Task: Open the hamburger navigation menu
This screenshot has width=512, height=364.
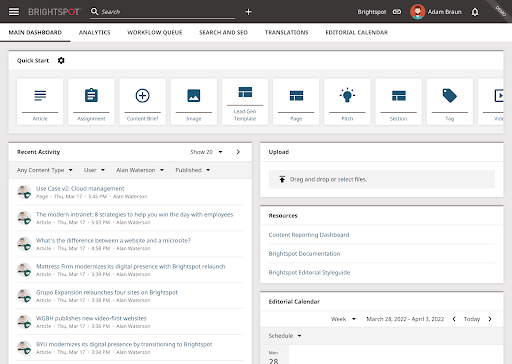Action: tap(14, 12)
